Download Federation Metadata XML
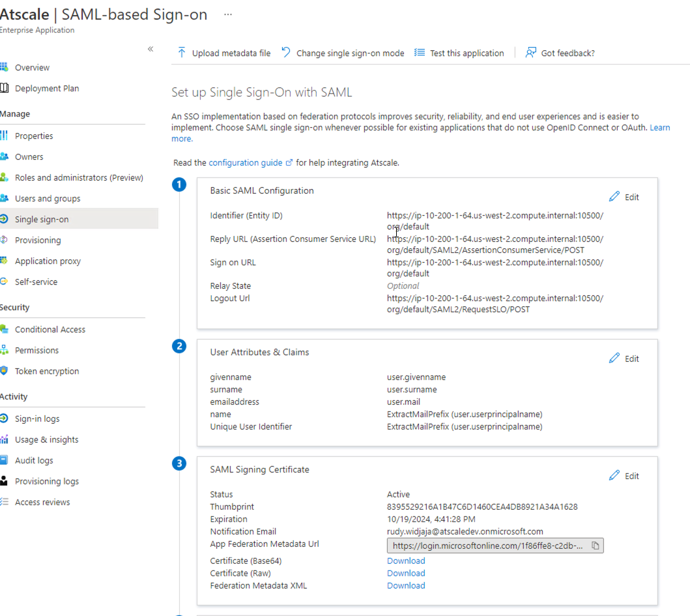Image resolution: width=690 pixels, height=616 pixels. tap(406, 585)
